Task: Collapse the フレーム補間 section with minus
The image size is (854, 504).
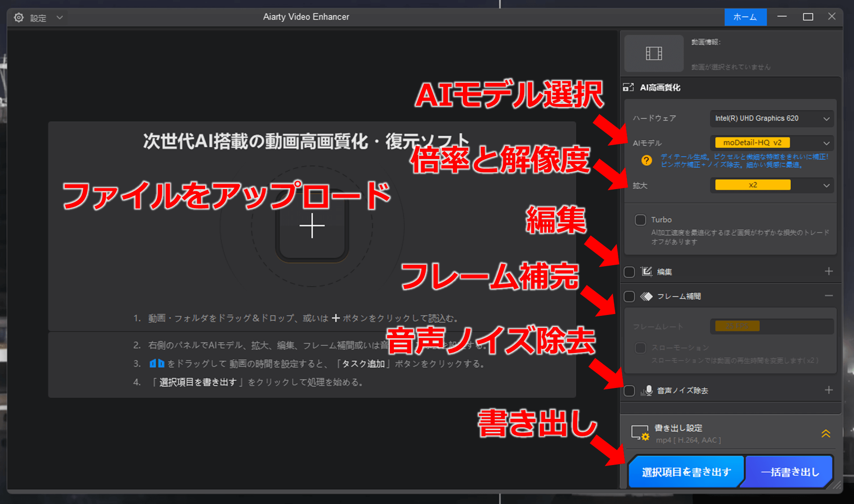Action: [828, 296]
